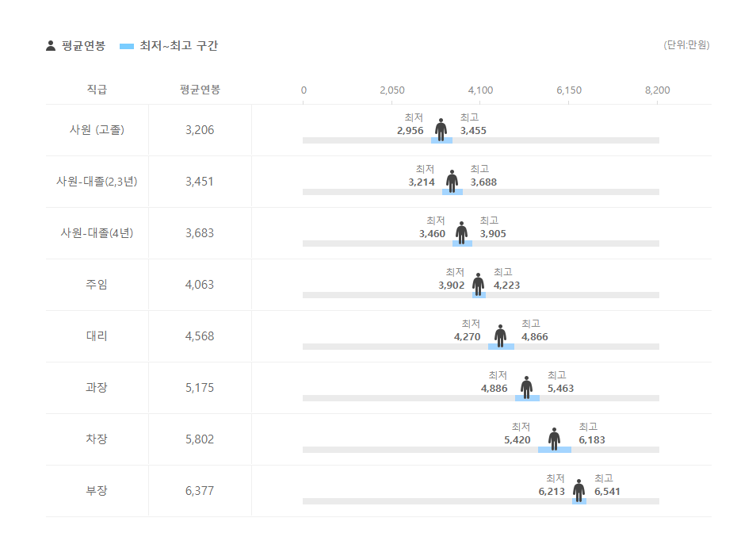Click the 8,200 axis tick label
756x556 pixels.
(x=657, y=90)
